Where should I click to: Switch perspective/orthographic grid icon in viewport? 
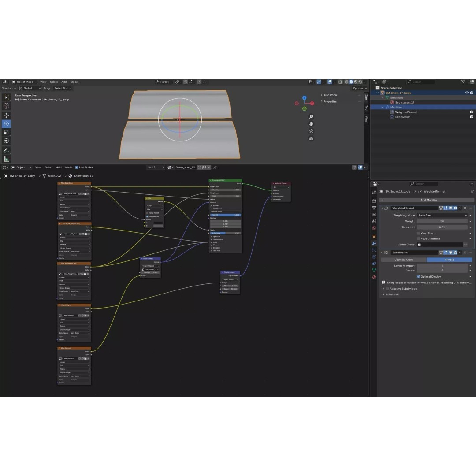[x=311, y=138]
